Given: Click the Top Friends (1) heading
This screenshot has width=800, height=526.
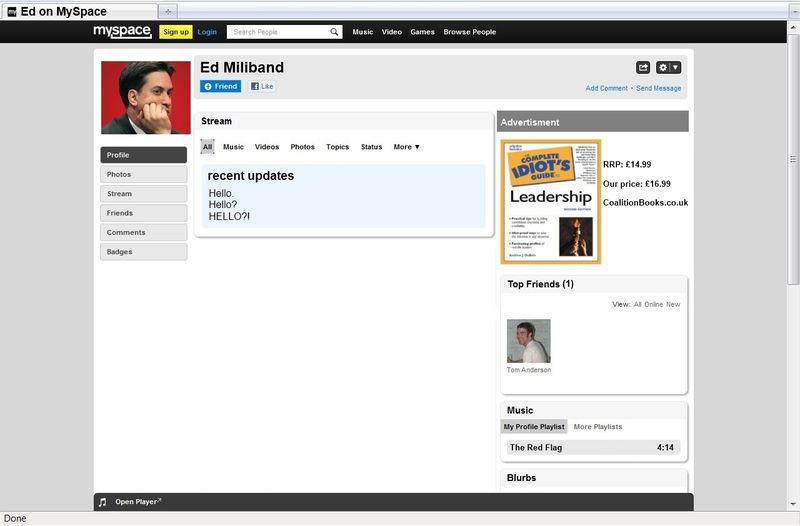Looking at the screenshot, I should click(x=540, y=284).
